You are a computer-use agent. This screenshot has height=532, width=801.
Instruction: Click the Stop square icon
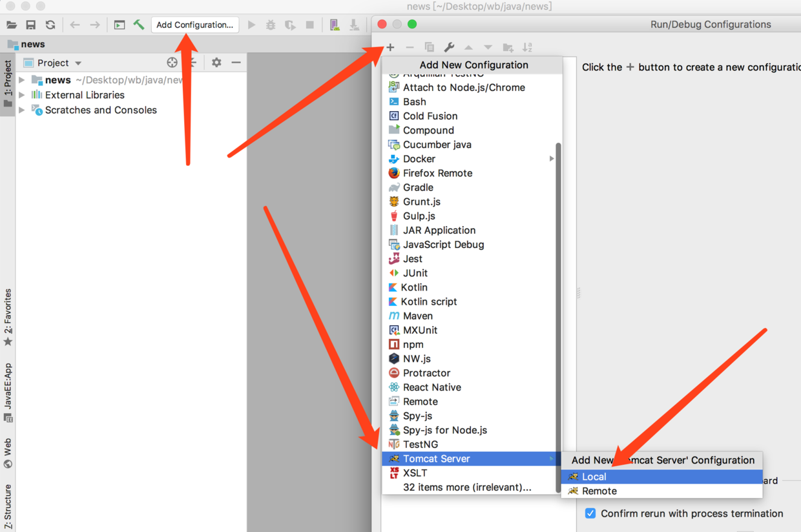(310, 25)
